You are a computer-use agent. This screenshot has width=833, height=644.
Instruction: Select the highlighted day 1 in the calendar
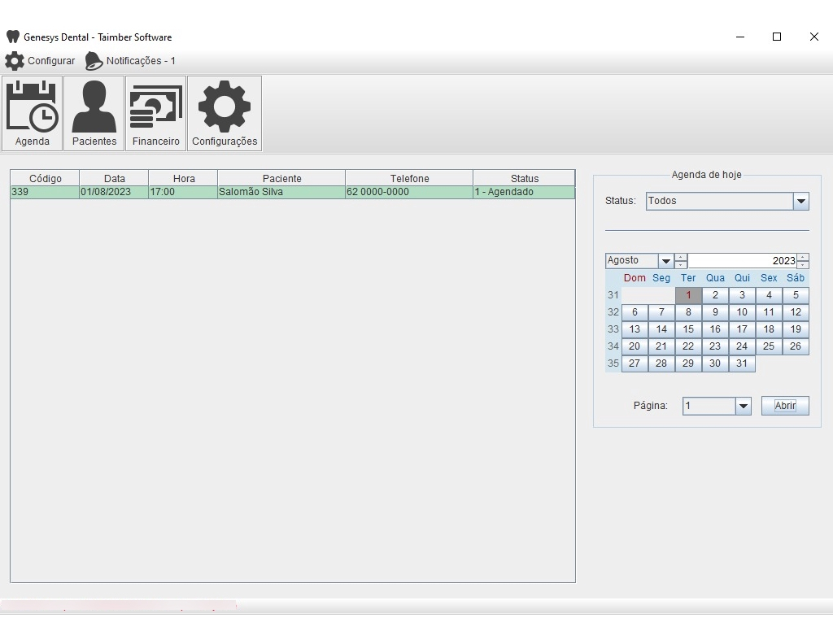688,295
